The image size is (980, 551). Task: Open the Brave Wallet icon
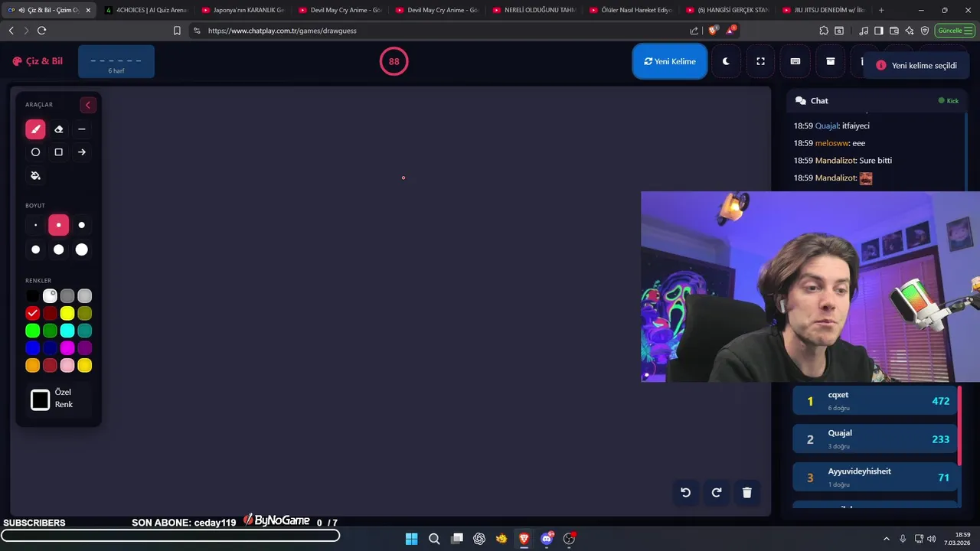pyautogui.click(x=893, y=31)
